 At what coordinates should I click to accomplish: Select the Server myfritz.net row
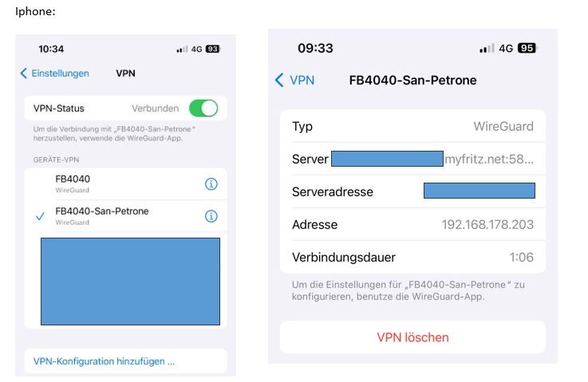point(412,159)
